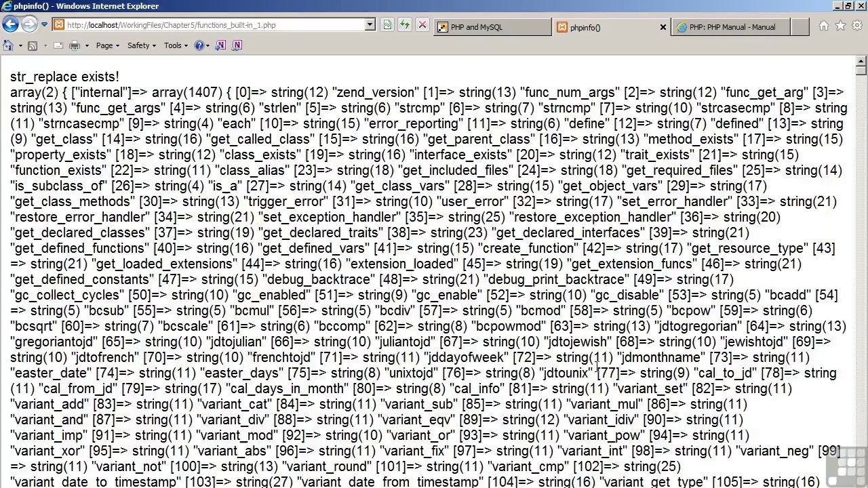Click Send to OneNote icon
The height and width of the screenshot is (488, 868).
220,45
